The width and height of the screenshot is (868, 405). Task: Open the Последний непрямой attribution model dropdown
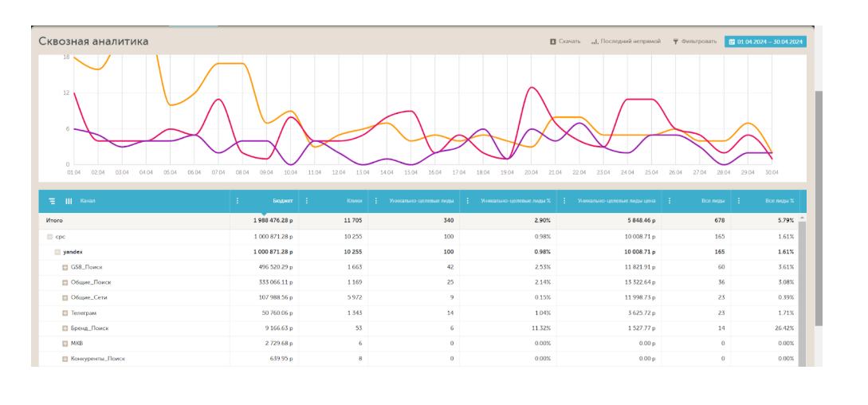(626, 41)
